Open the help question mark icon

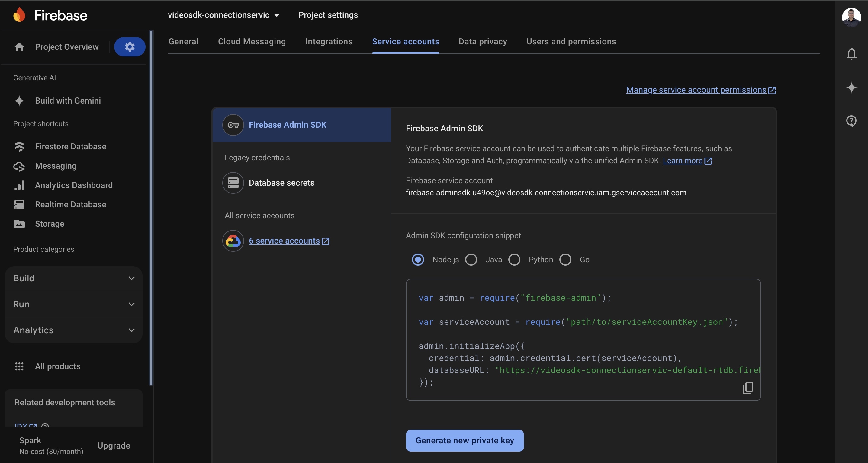coord(851,121)
